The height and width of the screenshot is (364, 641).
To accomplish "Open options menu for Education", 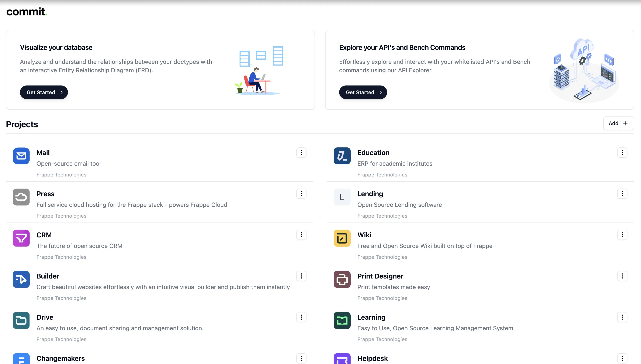I will [x=622, y=153].
